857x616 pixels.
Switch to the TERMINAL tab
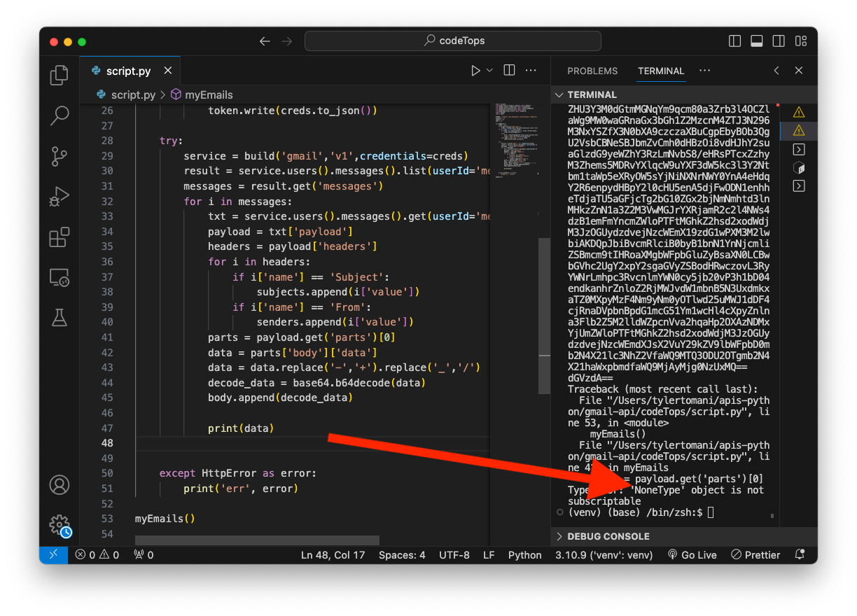pyautogui.click(x=661, y=71)
